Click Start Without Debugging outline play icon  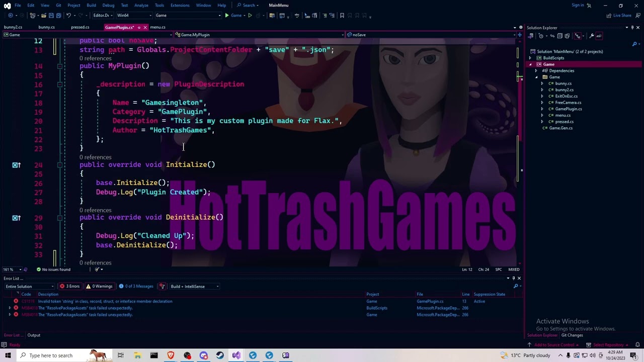250,15
